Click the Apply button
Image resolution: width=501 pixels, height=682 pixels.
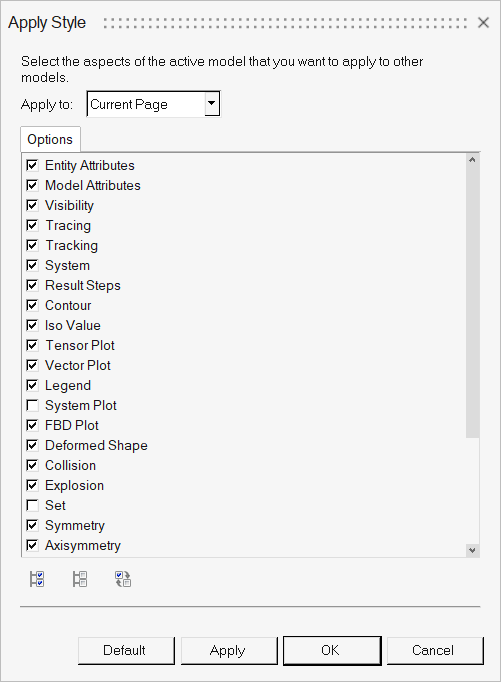pyautogui.click(x=229, y=651)
